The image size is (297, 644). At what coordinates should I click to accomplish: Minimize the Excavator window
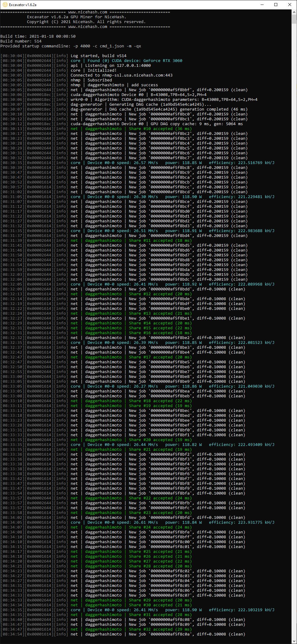(262, 5)
